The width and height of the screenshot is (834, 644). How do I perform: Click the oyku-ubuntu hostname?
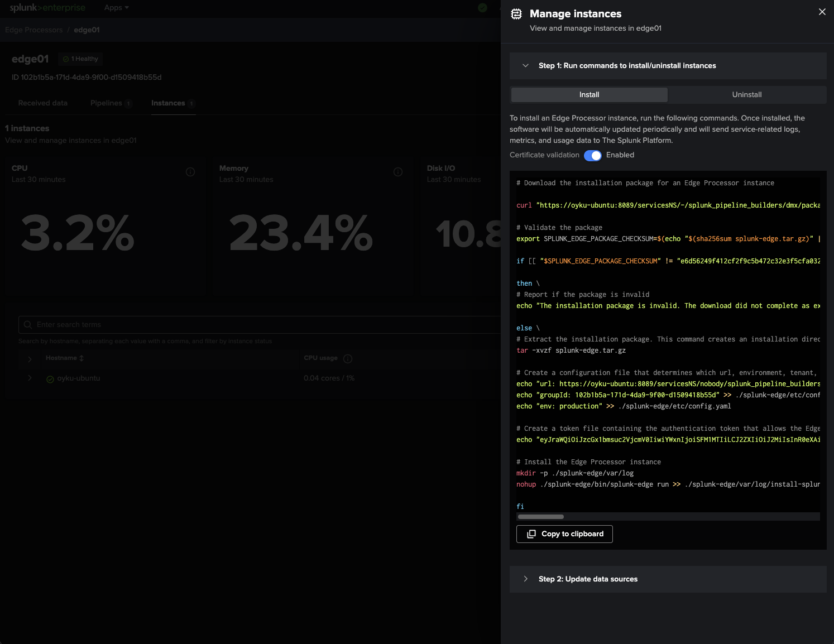(x=79, y=378)
